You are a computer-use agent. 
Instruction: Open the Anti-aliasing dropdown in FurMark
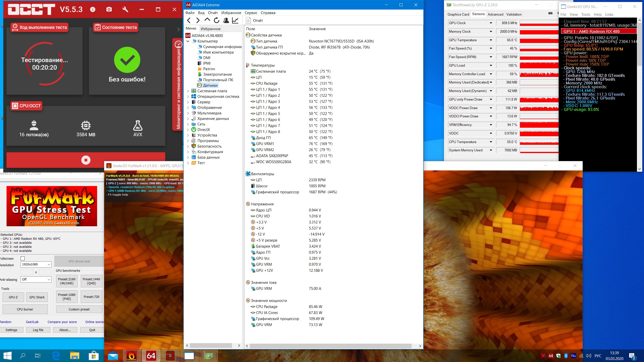point(36,280)
